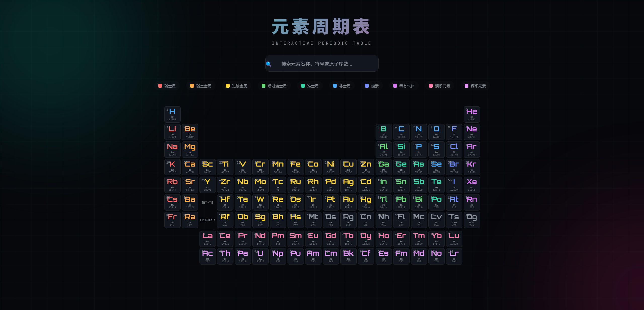Select the Gold (Au) element tile

pyautogui.click(x=348, y=202)
